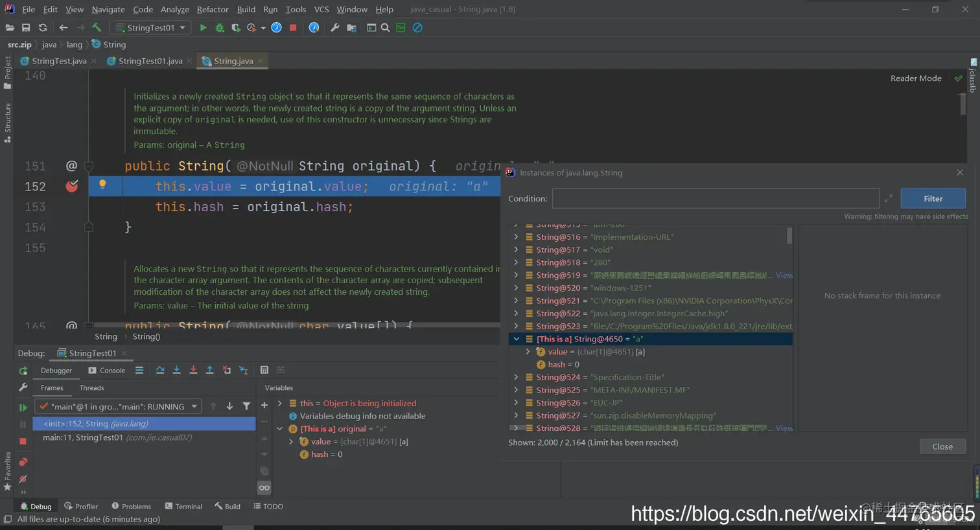
Task: Click the Filter button in the instances dialog
Action: pyautogui.click(x=933, y=199)
